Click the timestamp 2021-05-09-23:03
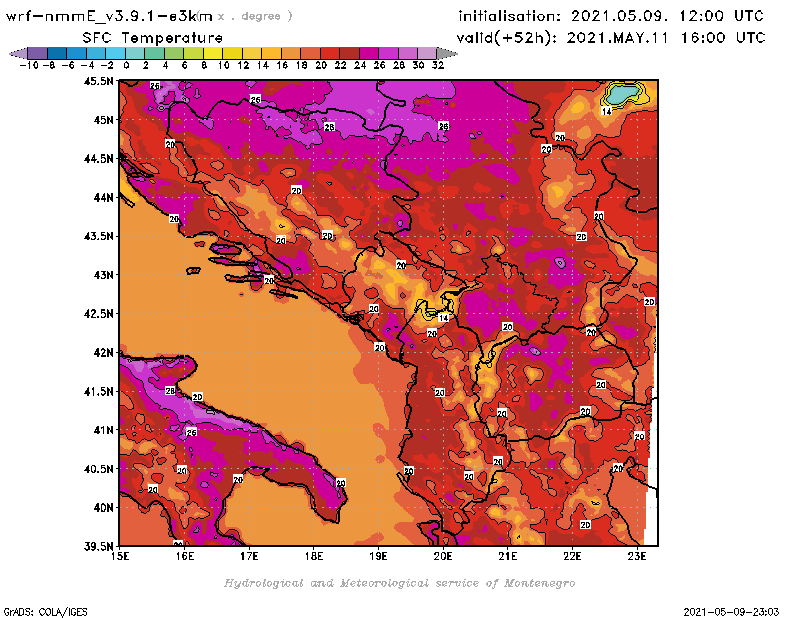Viewport: 800px width, 618px height. pos(731,612)
